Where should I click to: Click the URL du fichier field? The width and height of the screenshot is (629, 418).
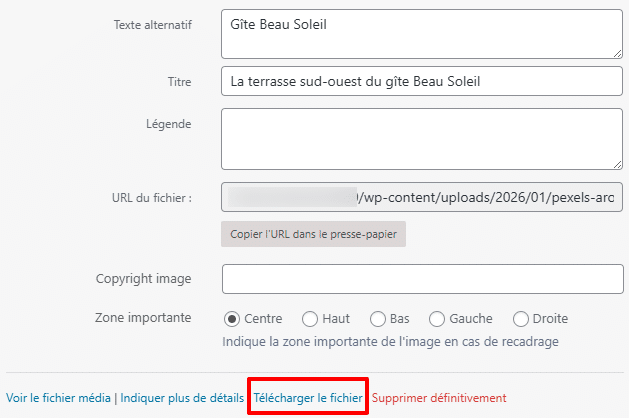(x=421, y=197)
